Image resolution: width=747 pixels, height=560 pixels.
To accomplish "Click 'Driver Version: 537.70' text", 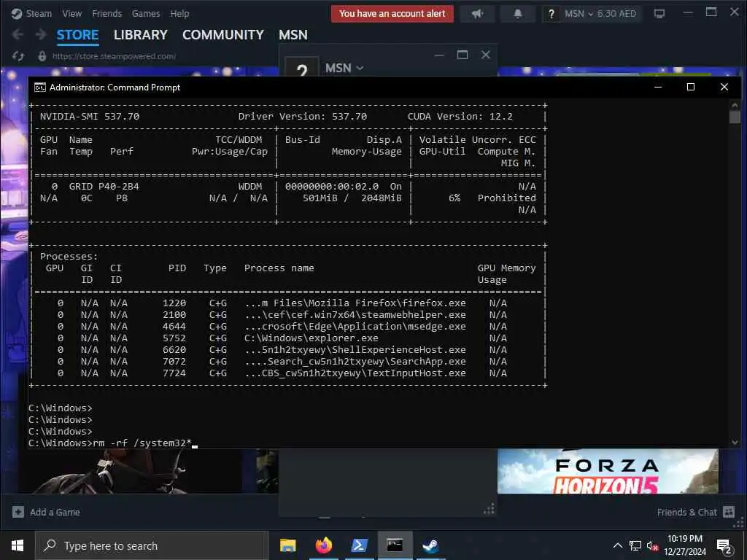I will (x=303, y=116).
